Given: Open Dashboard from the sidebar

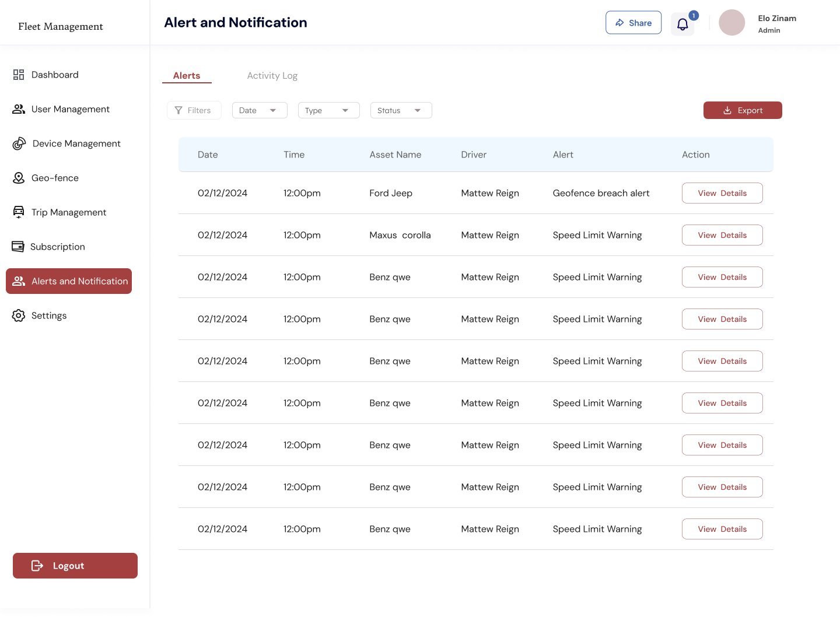Looking at the screenshot, I should (55, 75).
